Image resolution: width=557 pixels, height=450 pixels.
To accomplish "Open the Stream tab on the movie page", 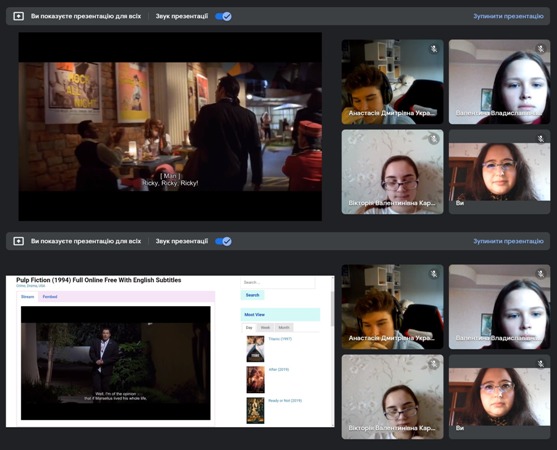I will 27,297.
